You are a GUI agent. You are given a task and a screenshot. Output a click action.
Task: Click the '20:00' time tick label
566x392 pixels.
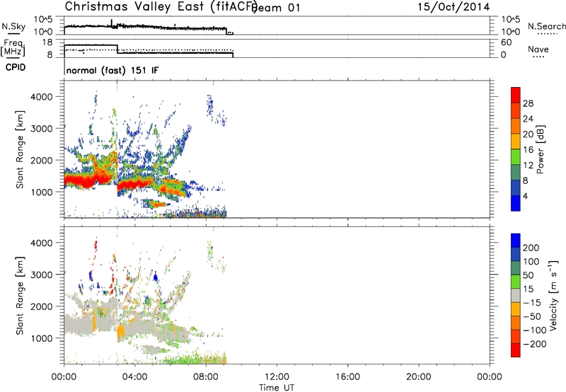pyautogui.click(x=418, y=377)
